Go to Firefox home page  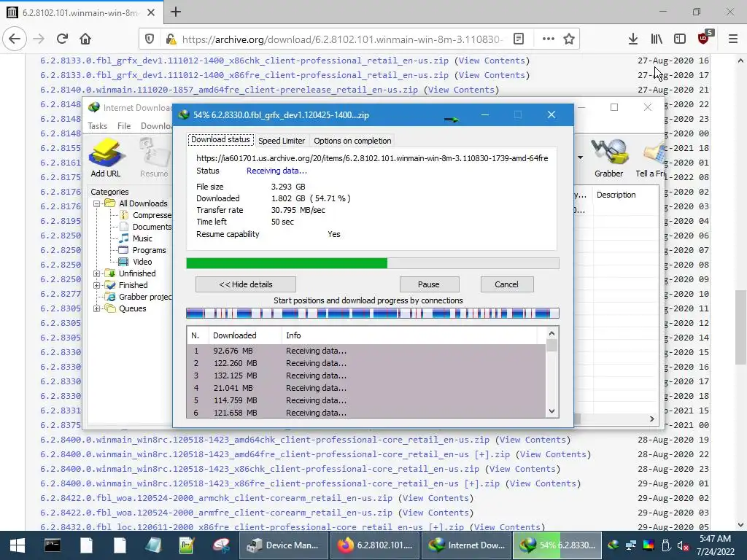(x=85, y=39)
